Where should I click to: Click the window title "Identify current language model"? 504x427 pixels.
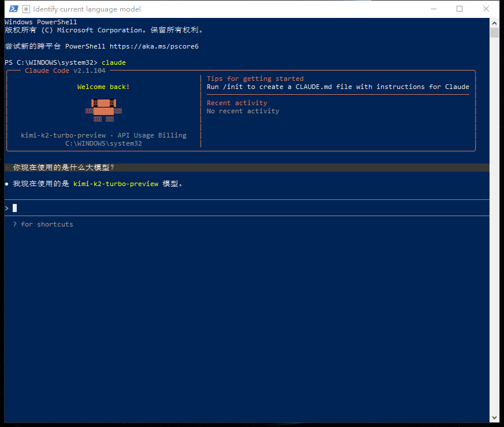(87, 9)
